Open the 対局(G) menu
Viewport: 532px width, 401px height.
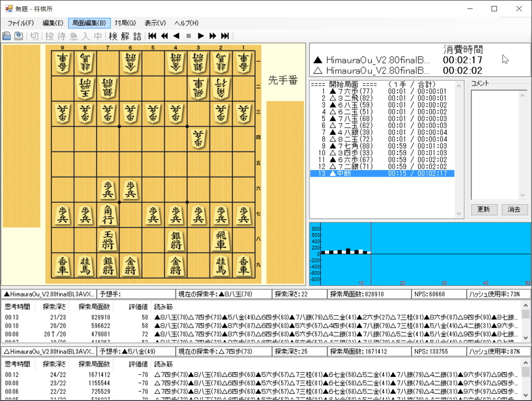[124, 23]
